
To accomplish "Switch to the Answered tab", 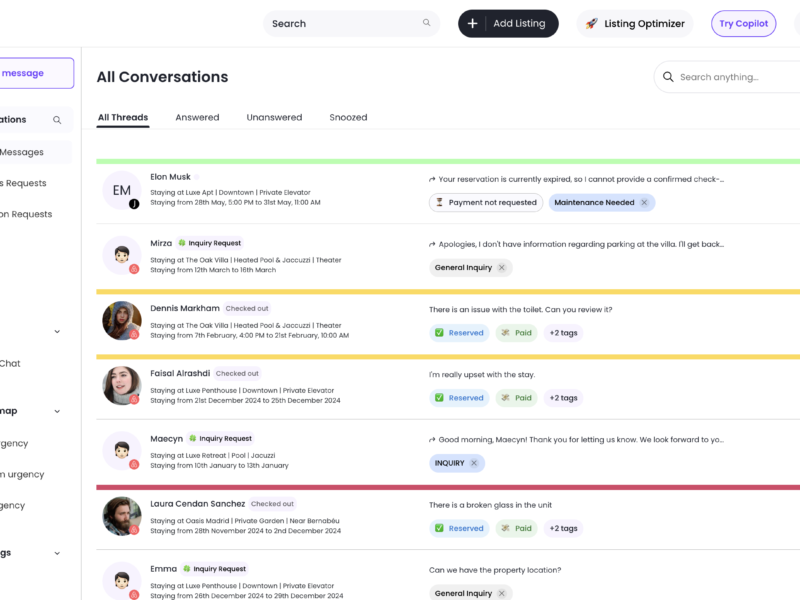I will [x=197, y=117].
